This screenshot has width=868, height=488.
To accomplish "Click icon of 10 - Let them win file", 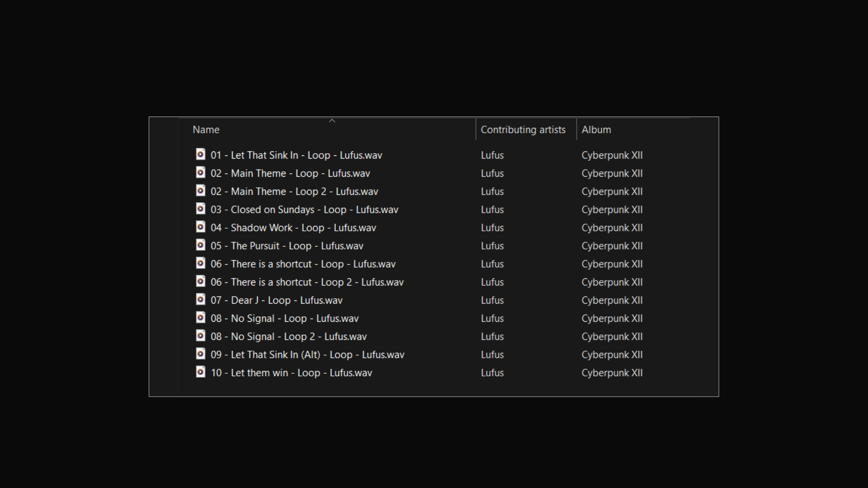I will click(200, 372).
